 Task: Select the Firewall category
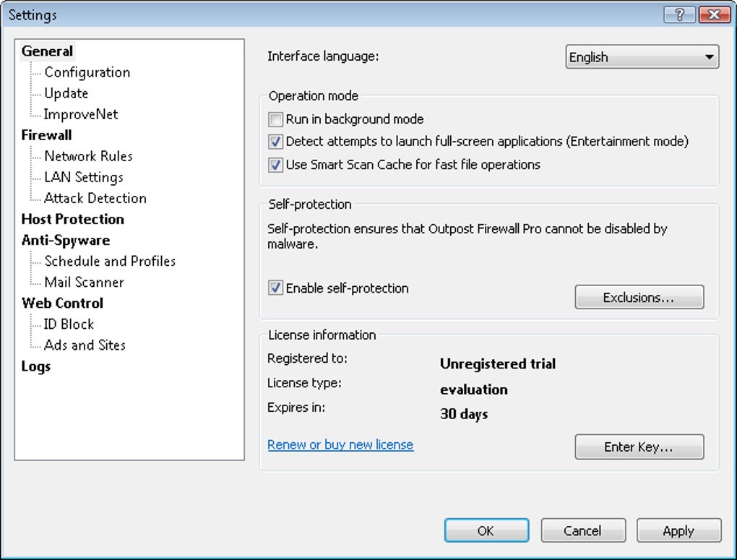tap(46, 135)
